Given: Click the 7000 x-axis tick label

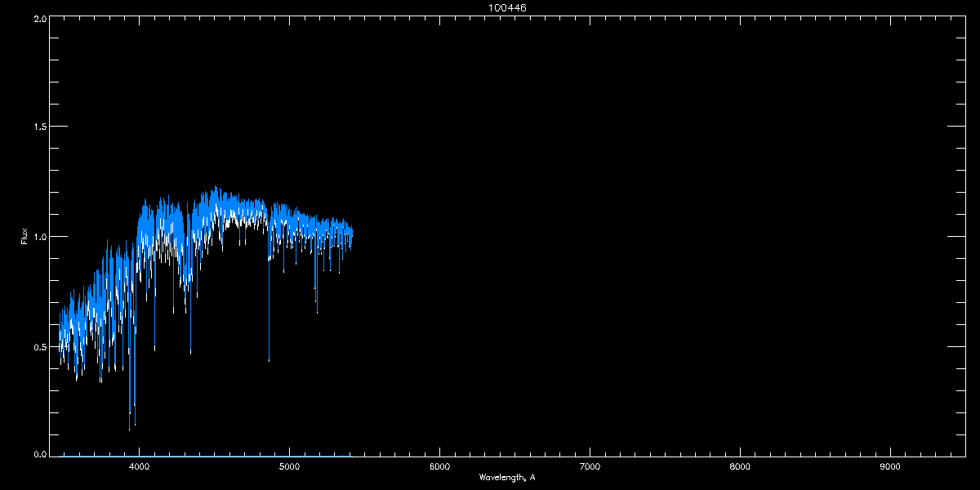Looking at the screenshot, I should click(590, 466).
